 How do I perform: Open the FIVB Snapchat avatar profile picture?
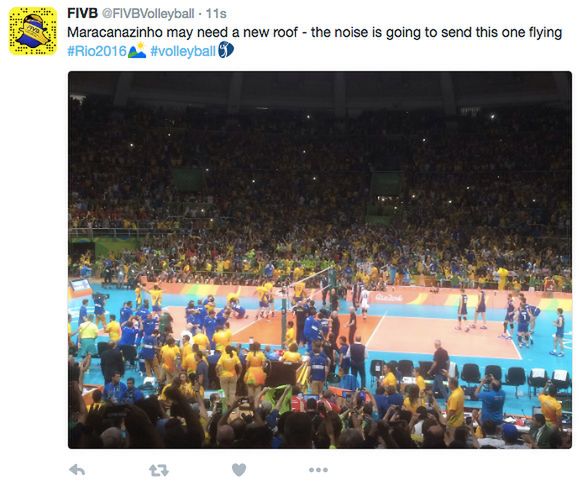pos(33,31)
